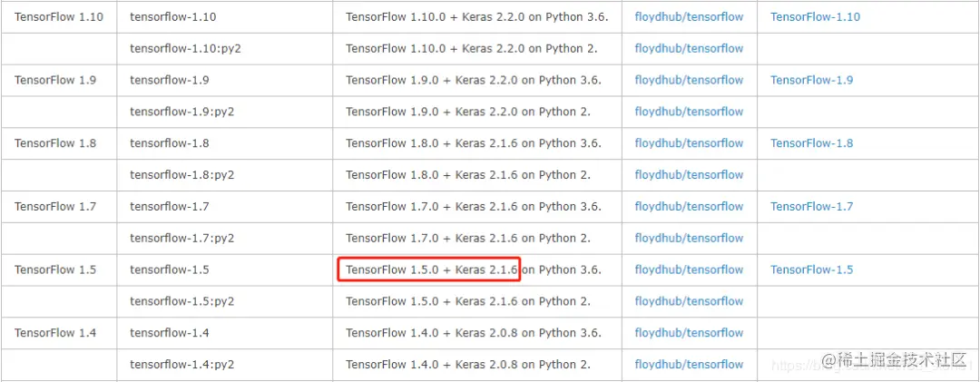Select the 'tensorflow-1.5' environment name
This screenshot has width=980, height=382.
[170, 269]
